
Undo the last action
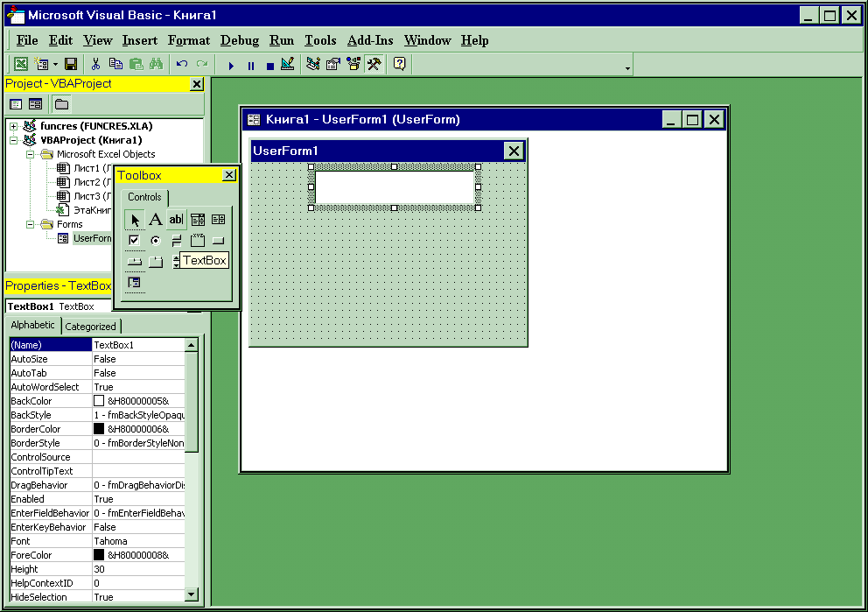182,64
